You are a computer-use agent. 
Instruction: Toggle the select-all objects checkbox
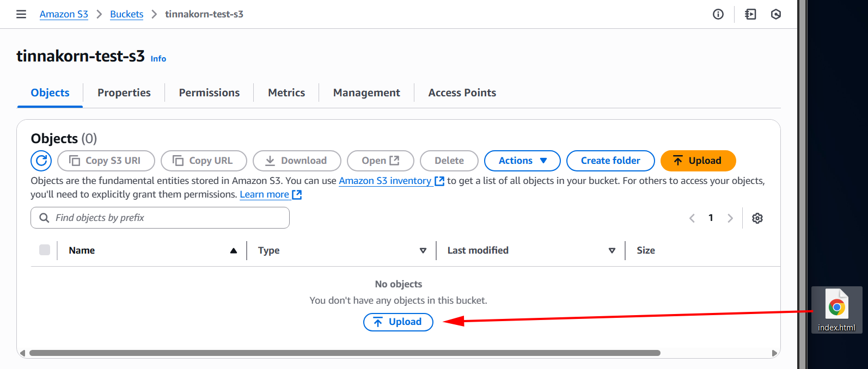45,250
